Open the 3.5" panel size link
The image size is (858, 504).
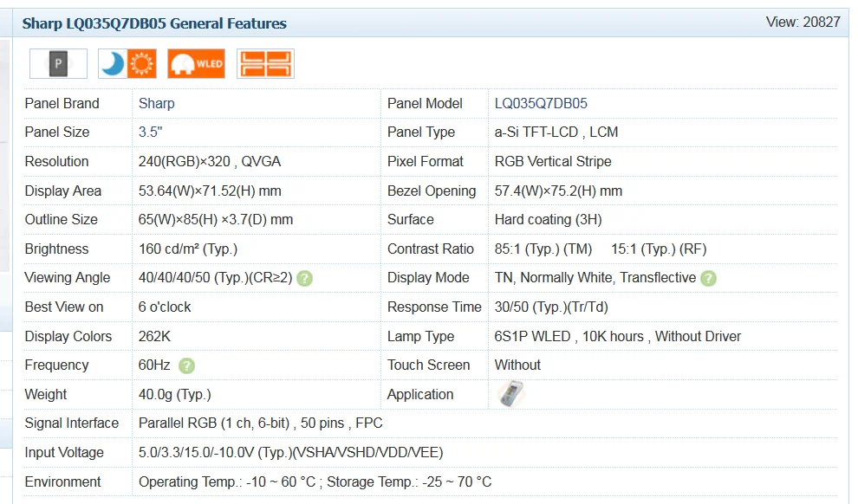[x=151, y=132]
